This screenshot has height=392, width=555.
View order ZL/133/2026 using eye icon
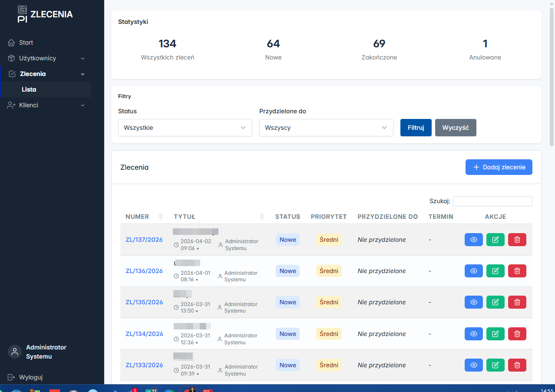tap(473, 365)
